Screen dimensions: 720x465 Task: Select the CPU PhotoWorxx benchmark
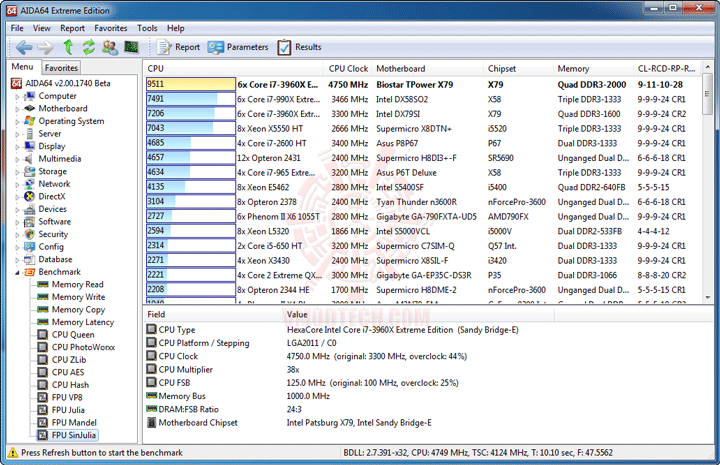83,347
